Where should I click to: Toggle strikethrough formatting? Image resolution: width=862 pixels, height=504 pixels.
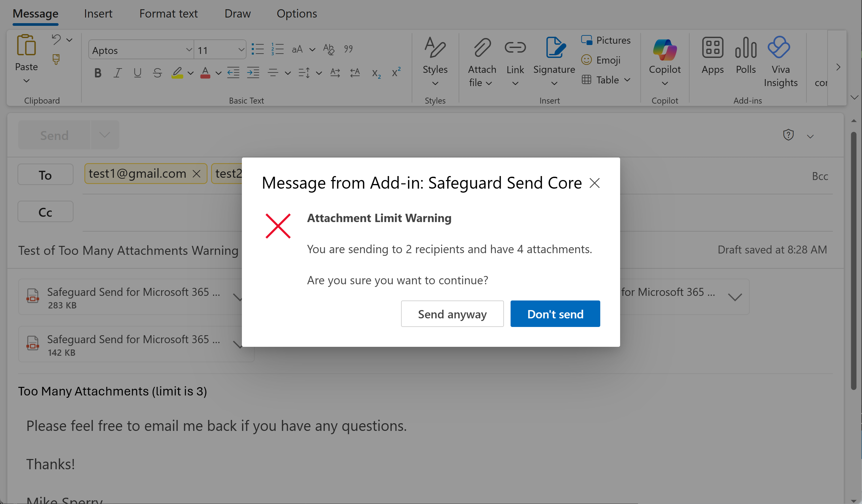click(158, 72)
